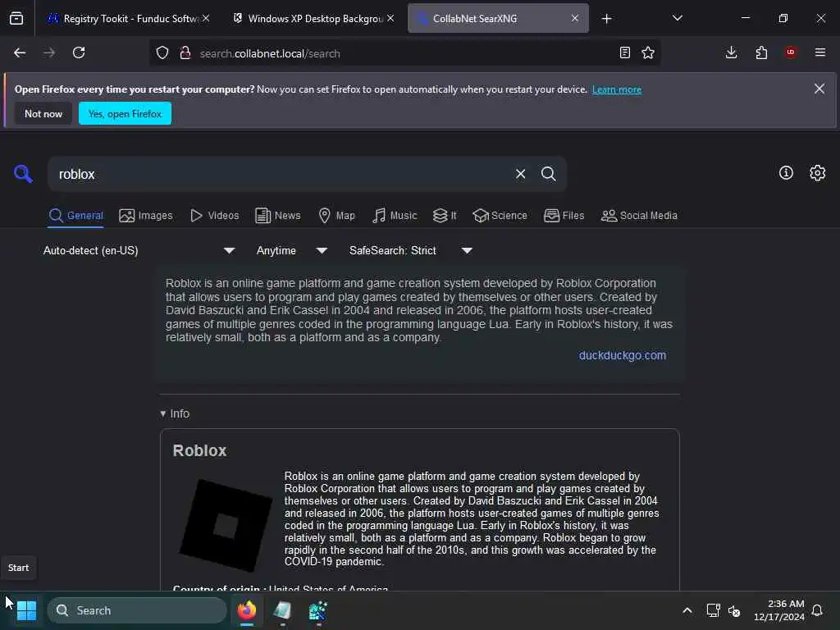Select the News search category
This screenshot has height=630, width=840.
[277, 216]
